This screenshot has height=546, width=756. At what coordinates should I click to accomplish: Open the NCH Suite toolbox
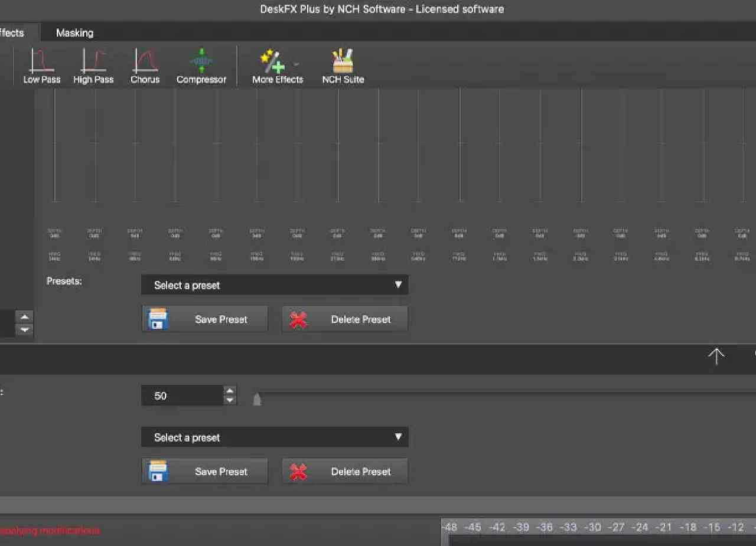tap(343, 66)
